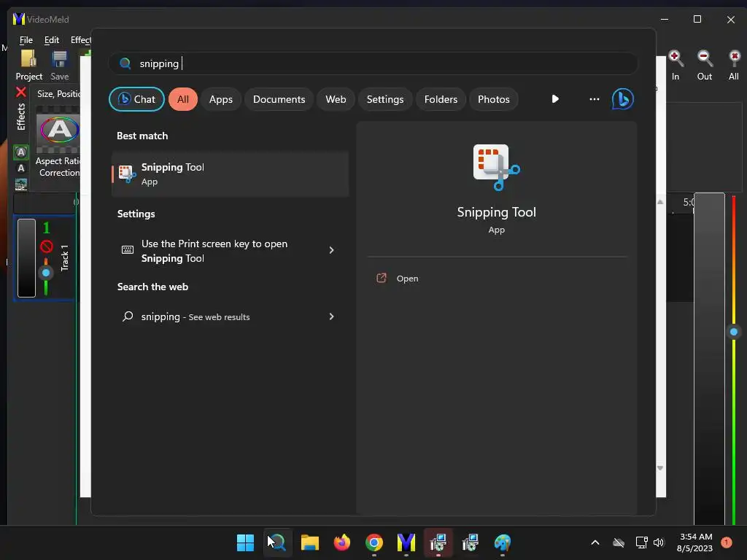
Task: Click the Zoom Out magnifier in VideoMeld
Action: [705, 58]
